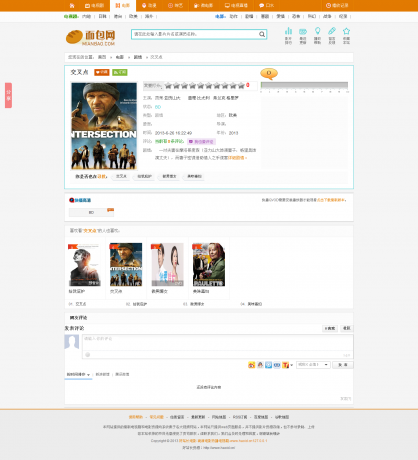
Task: Open the TV series tab in the orange bar
Action: (x=94, y=6)
